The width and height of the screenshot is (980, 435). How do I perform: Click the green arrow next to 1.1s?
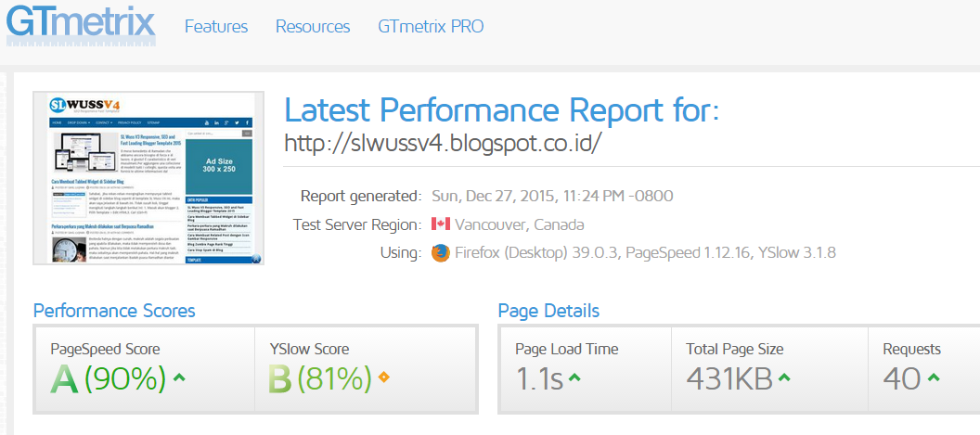point(575,377)
